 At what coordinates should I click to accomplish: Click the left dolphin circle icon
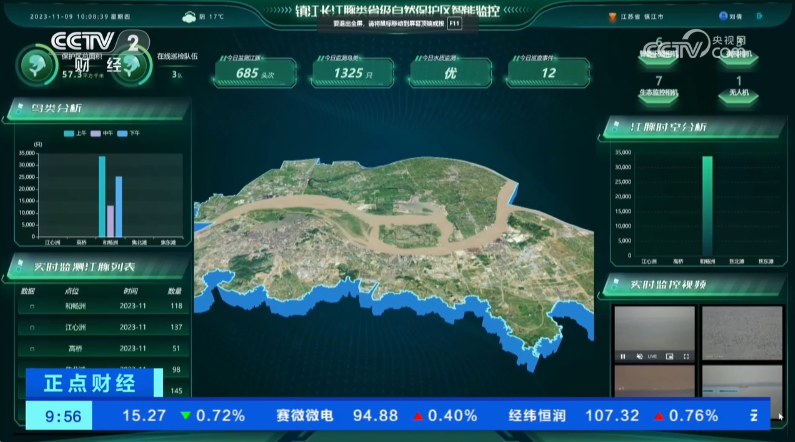coord(35,64)
